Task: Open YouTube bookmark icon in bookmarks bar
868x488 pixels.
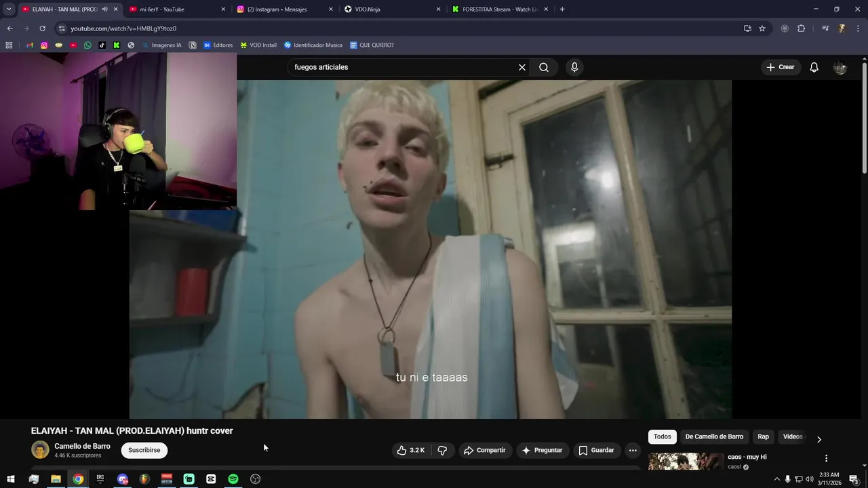Action: [73, 45]
